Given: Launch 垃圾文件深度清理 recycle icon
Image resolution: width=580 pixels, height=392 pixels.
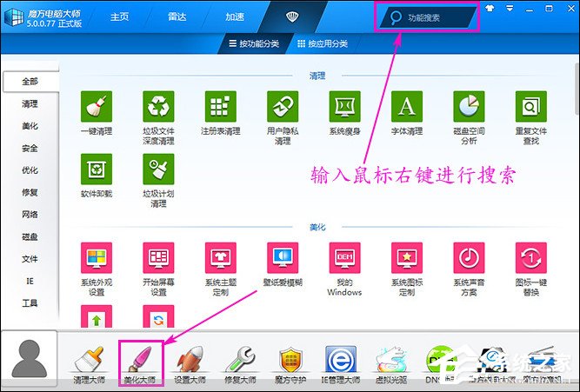Looking at the screenshot, I should point(158,107).
